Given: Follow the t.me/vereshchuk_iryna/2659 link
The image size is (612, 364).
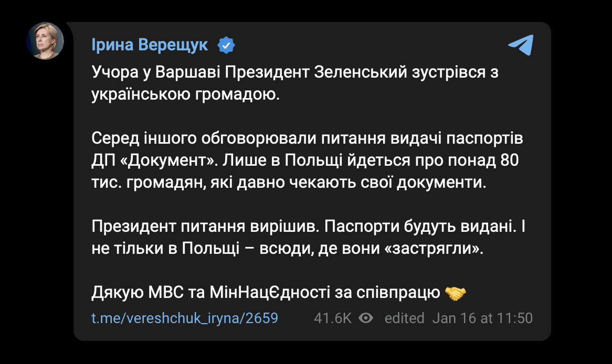Looking at the screenshot, I should coord(185,318).
